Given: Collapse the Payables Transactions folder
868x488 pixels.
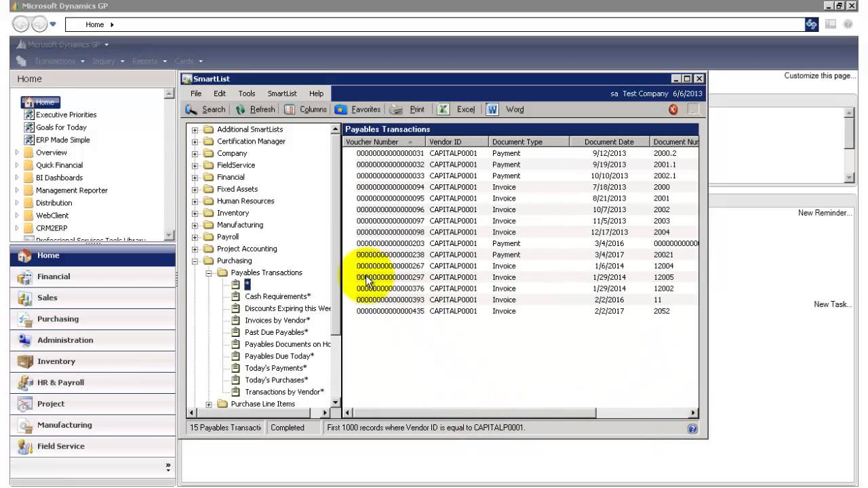Looking at the screenshot, I should point(208,273).
